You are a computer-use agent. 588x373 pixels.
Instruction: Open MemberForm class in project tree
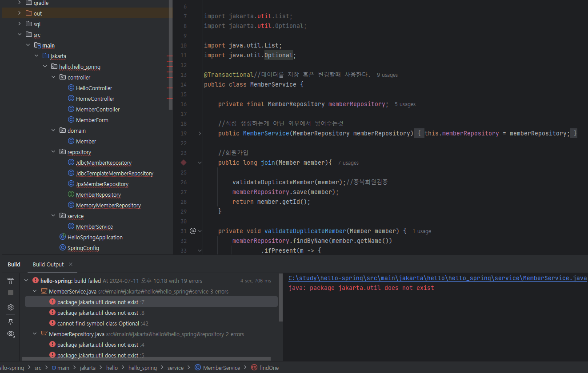coord(92,120)
